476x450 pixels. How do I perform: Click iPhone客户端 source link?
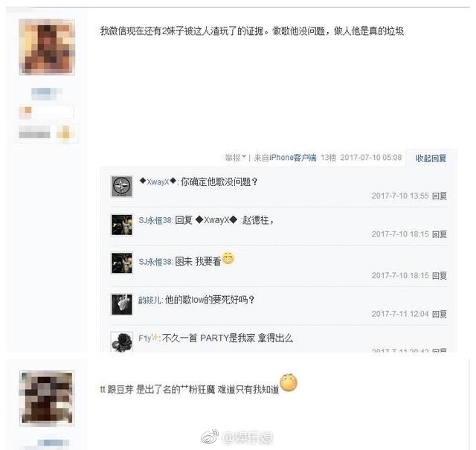(x=292, y=158)
